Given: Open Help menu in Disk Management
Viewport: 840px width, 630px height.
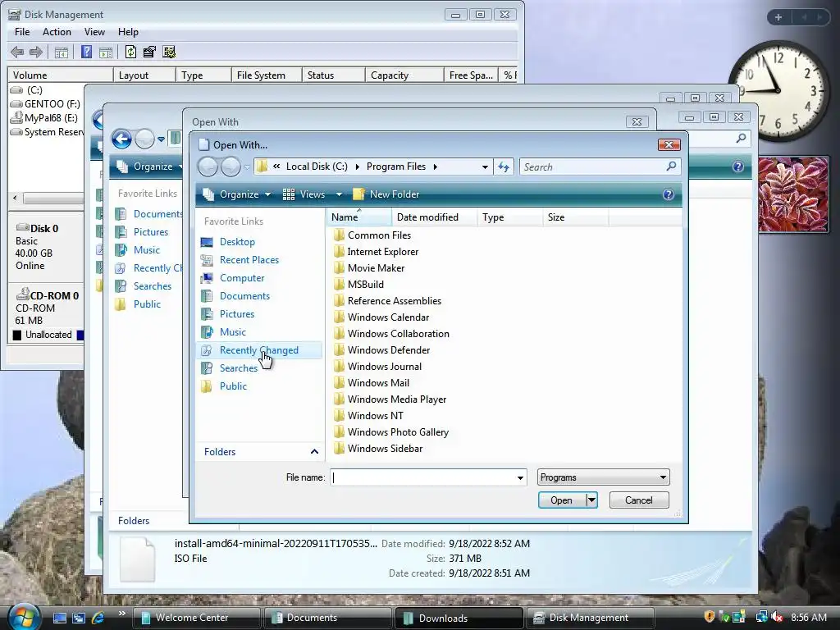Looking at the screenshot, I should [x=128, y=32].
